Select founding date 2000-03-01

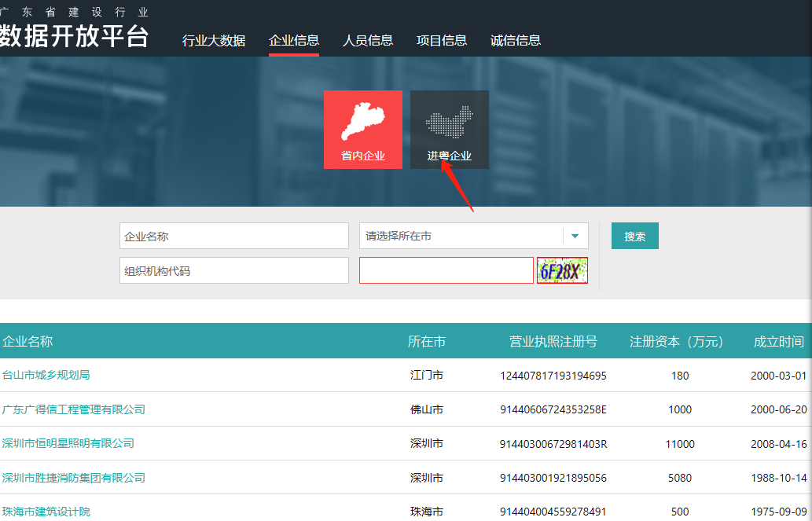(x=779, y=376)
